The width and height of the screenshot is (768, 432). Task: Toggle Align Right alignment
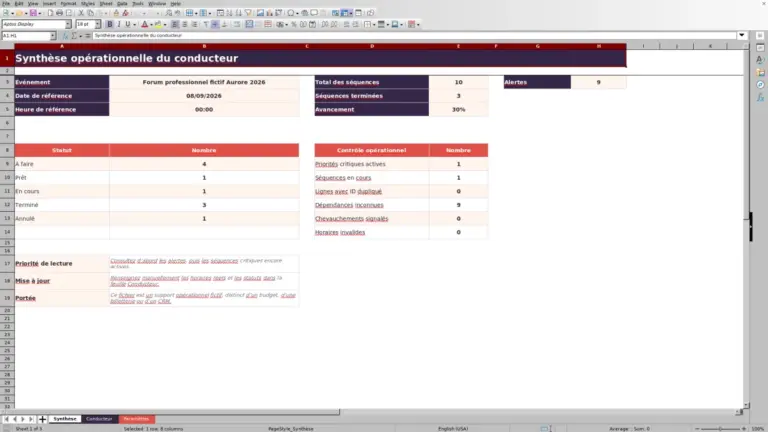coord(194,24)
